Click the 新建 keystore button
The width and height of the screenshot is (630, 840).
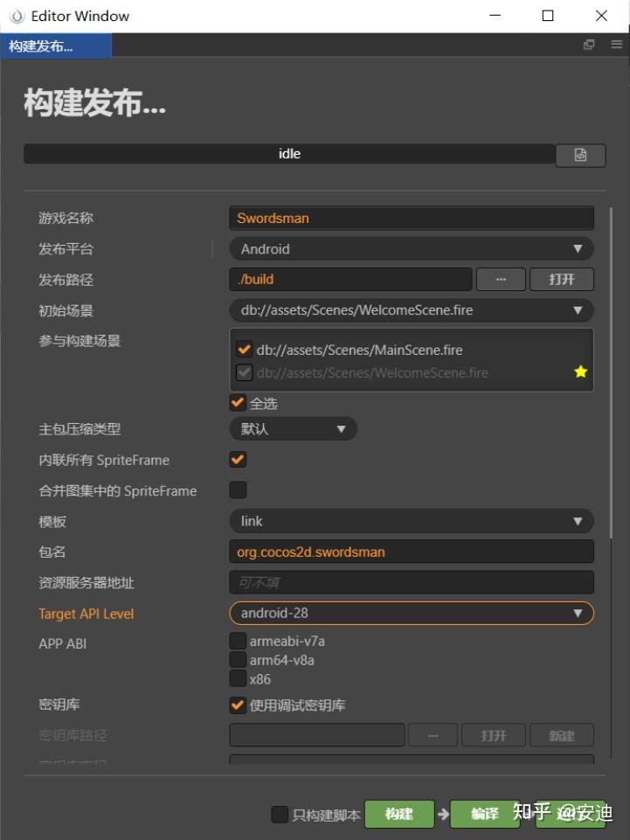(x=562, y=735)
